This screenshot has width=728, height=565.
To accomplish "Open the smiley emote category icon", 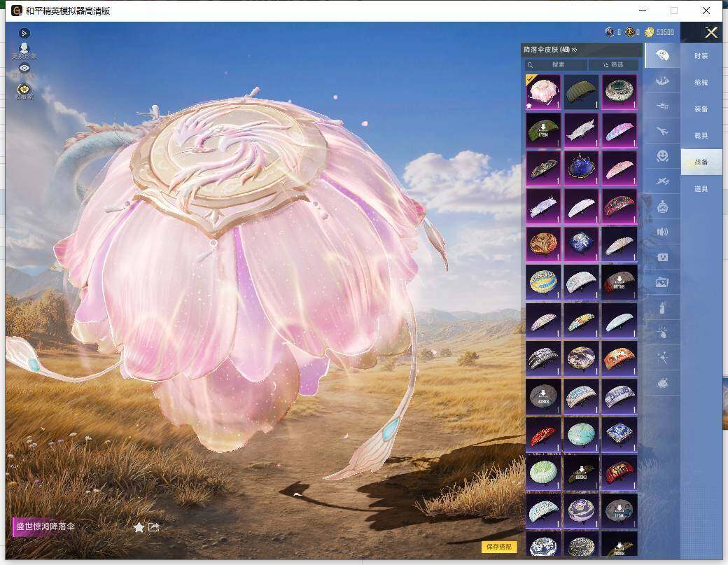I will pyautogui.click(x=662, y=156).
